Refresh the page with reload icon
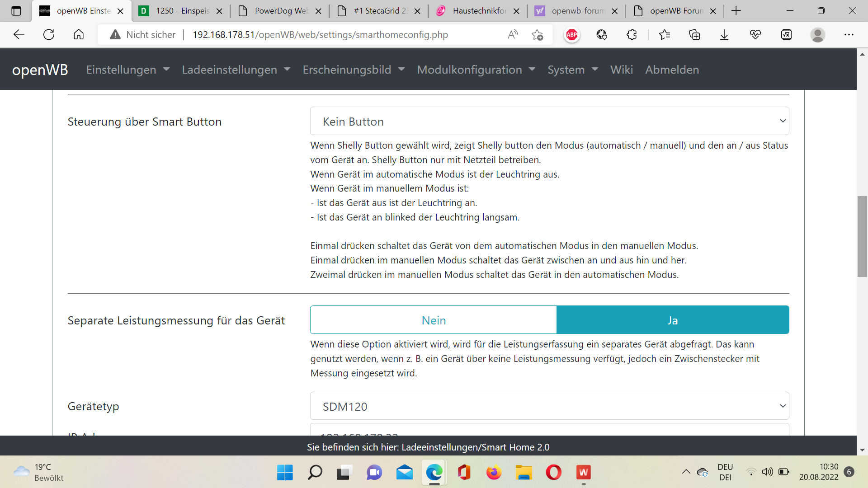 point(49,35)
